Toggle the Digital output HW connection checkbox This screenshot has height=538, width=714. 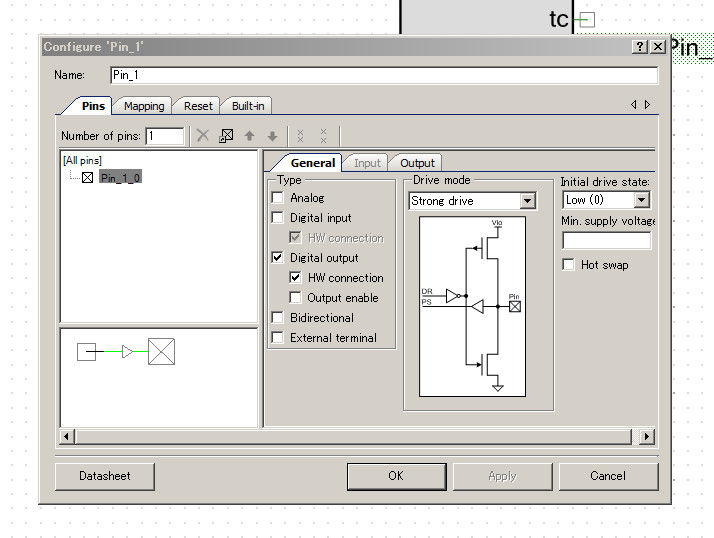(295, 277)
